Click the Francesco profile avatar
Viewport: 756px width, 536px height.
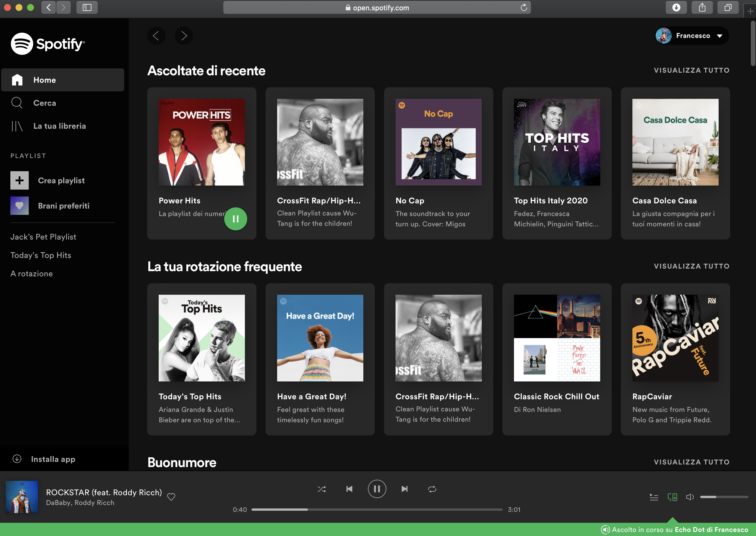664,36
